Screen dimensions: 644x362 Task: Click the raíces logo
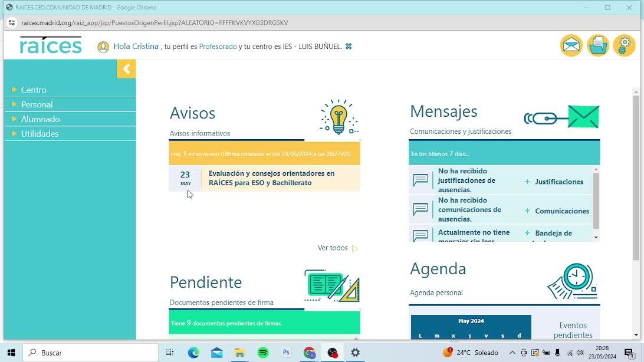pos(51,45)
